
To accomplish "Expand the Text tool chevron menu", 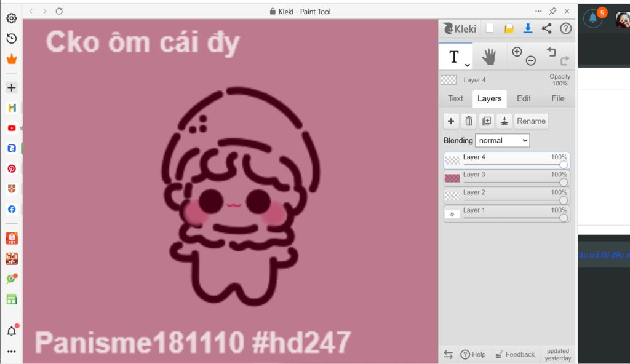I will click(468, 65).
